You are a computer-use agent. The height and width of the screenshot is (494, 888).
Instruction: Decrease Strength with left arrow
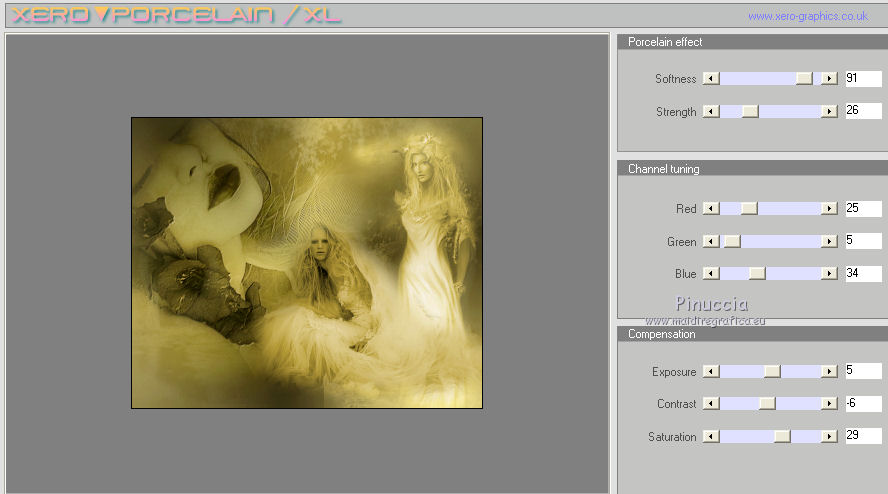tap(711, 112)
